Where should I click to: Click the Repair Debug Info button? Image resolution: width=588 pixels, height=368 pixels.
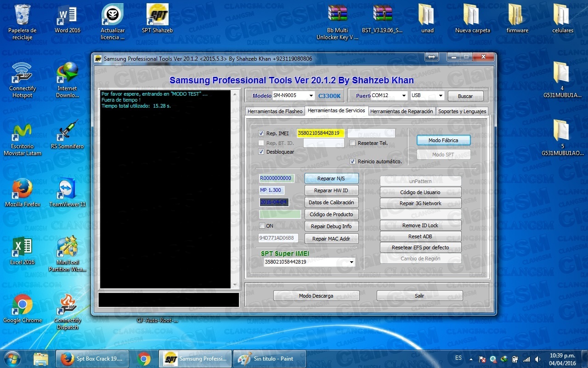pos(331,226)
